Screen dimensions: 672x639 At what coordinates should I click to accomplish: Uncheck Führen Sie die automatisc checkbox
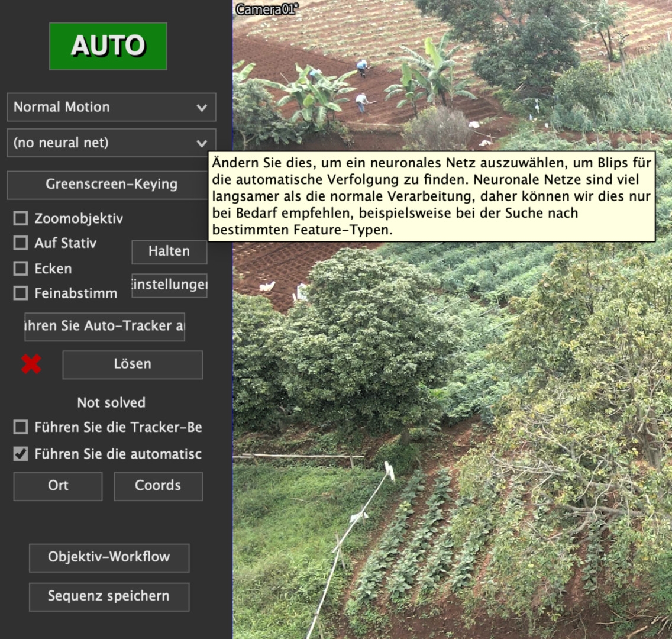21,454
